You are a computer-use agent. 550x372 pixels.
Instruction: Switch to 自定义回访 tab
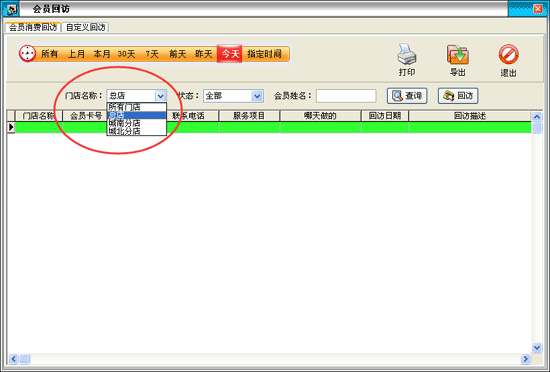click(86, 27)
